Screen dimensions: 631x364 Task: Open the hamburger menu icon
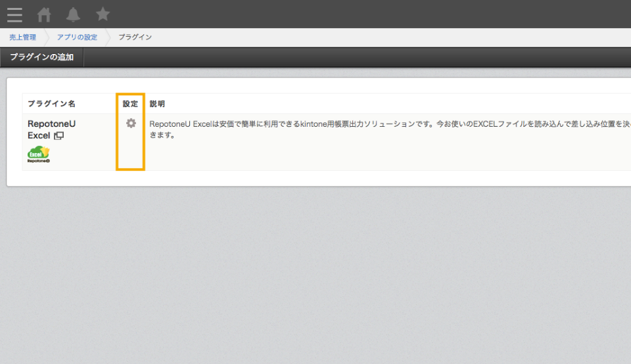(x=14, y=14)
